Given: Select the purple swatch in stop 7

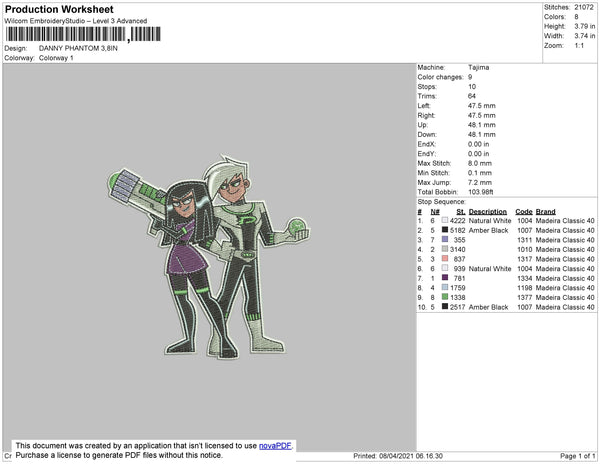Looking at the screenshot, I should pos(445,278).
